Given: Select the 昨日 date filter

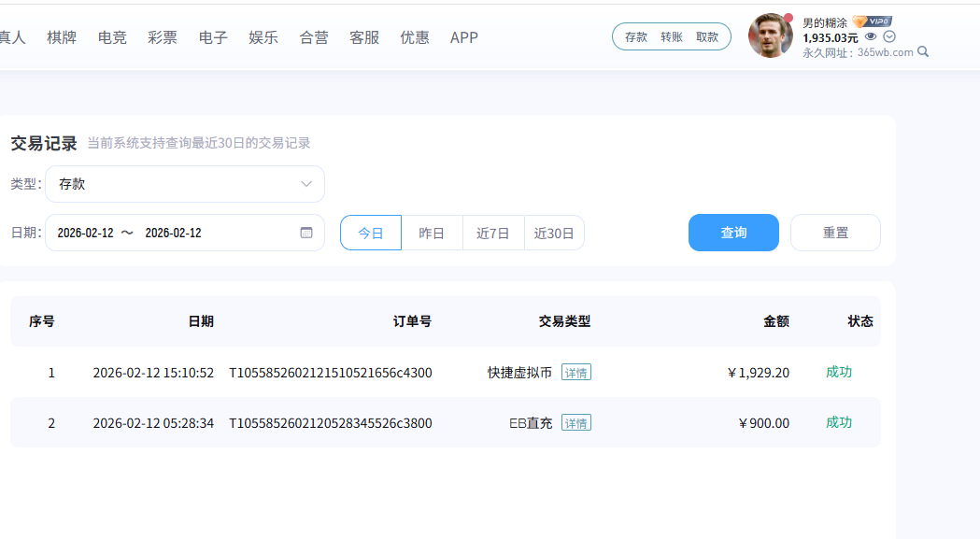Looking at the screenshot, I should coord(432,233).
